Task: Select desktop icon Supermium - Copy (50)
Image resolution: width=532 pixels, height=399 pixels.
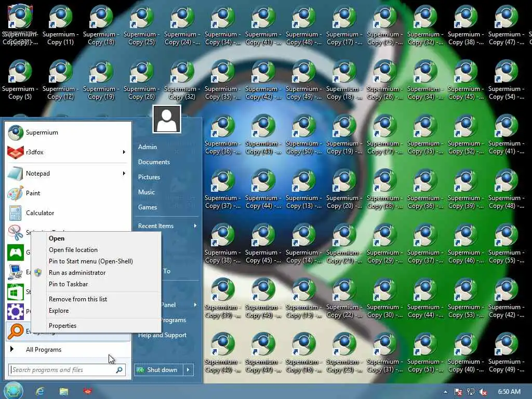Action: tap(303, 134)
